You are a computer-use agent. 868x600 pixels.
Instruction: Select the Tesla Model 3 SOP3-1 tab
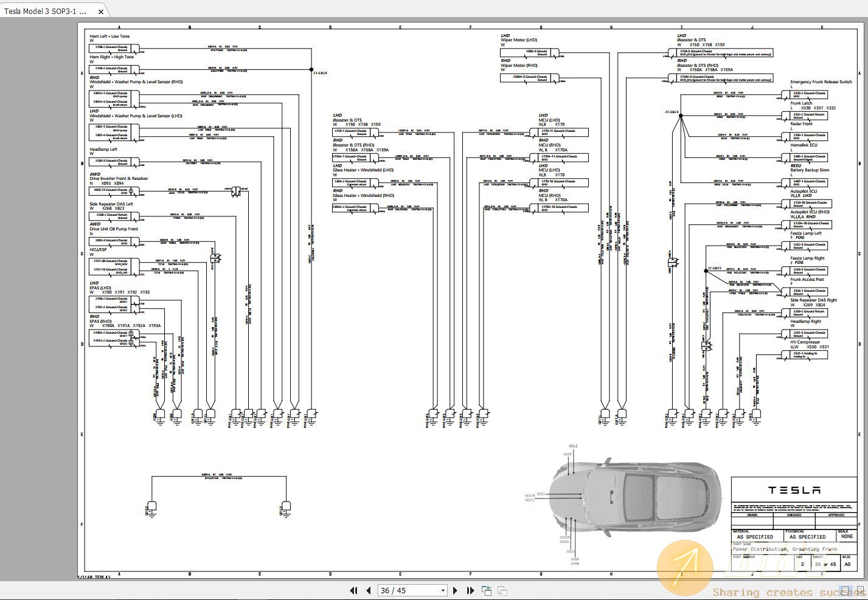tap(46, 11)
